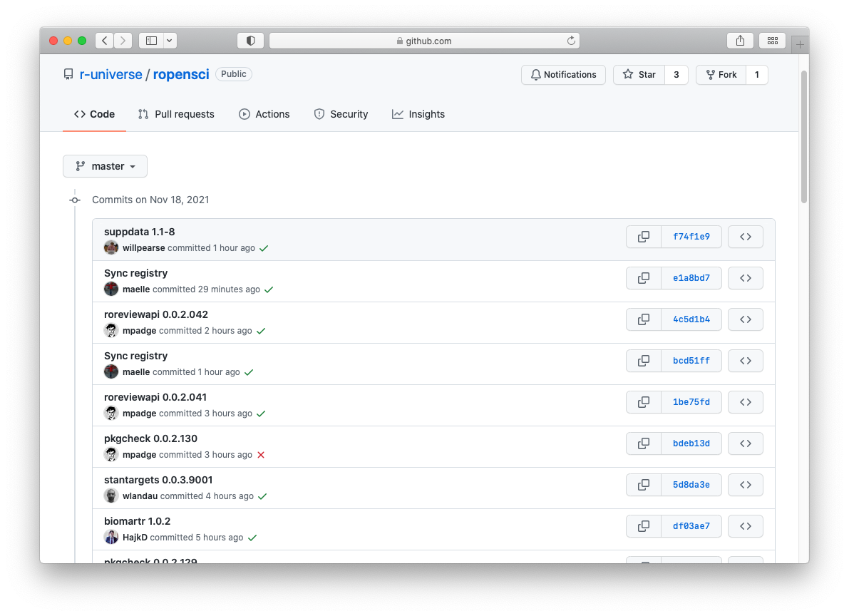The width and height of the screenshot is (849, 616).
Task: Open pkgcheck 0.0.2.130 commit message
Action: pos(150,439)
